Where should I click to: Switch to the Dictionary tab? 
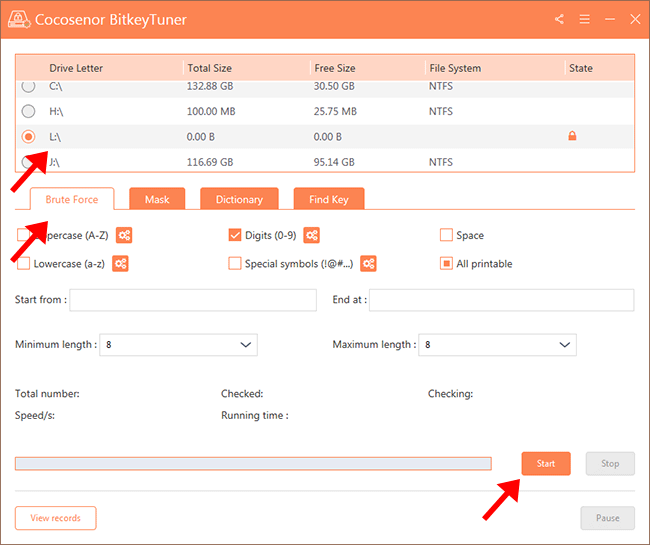coord(239,199)
